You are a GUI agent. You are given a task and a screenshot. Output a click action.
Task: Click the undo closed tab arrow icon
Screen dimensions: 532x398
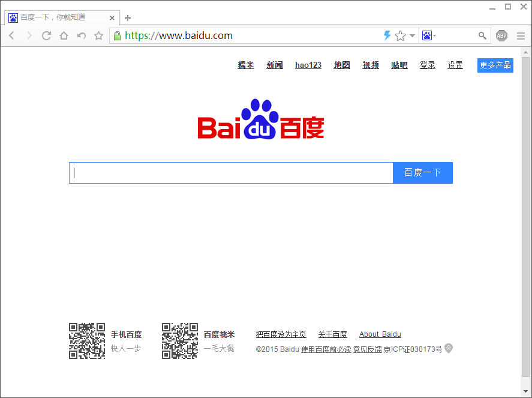tap(81, 36)
